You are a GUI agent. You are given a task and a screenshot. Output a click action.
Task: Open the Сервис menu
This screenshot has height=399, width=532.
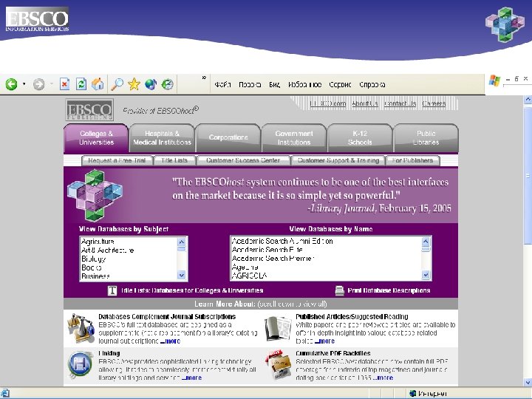340,84
